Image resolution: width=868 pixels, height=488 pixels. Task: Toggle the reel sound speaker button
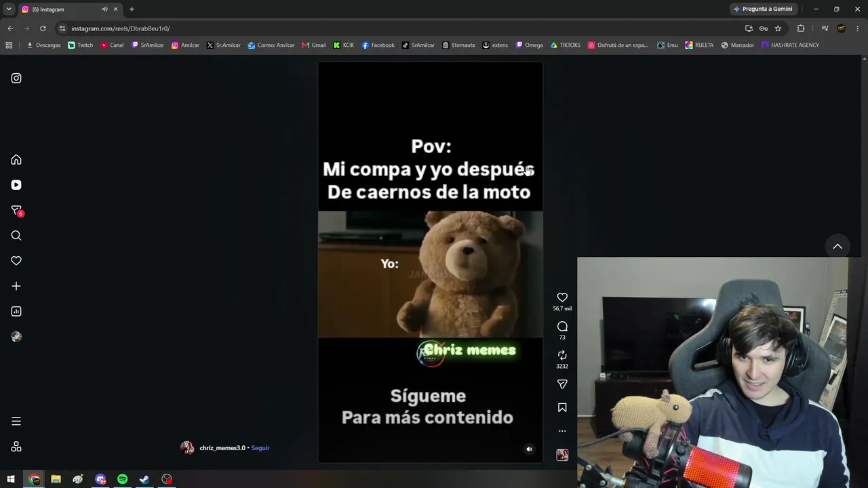(530, 449)
